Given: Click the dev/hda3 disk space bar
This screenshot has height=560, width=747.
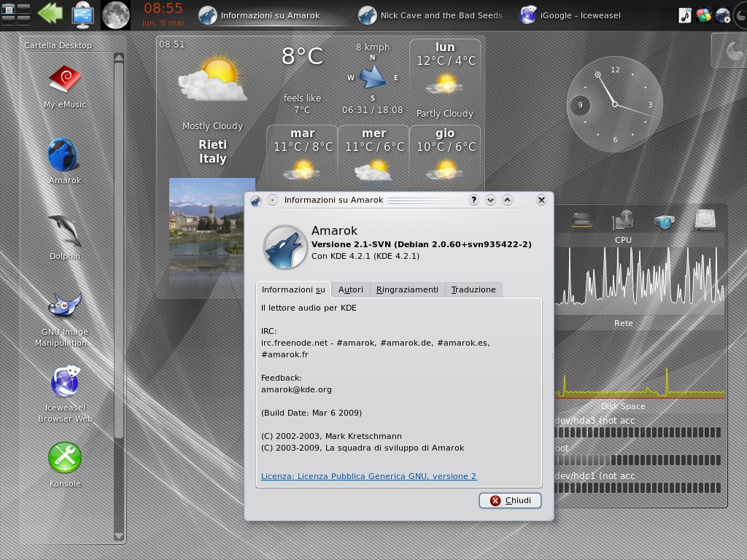Looking at the screenshot, I should tap(638, 432).
